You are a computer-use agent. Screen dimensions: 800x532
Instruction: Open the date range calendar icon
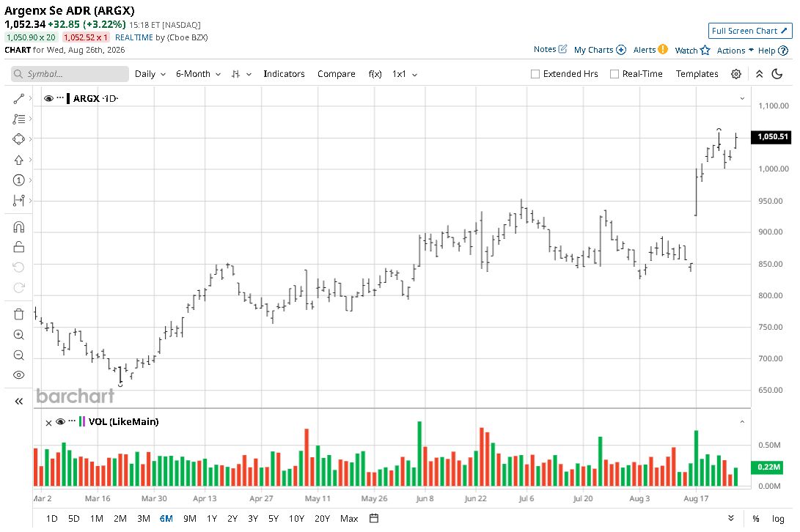374,518
